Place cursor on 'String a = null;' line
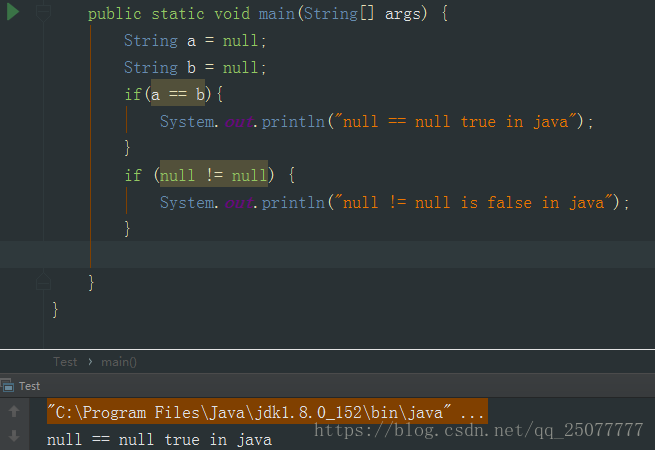Image resolution: width=655 pixels, height=450 pixels. tap(195, 41)
